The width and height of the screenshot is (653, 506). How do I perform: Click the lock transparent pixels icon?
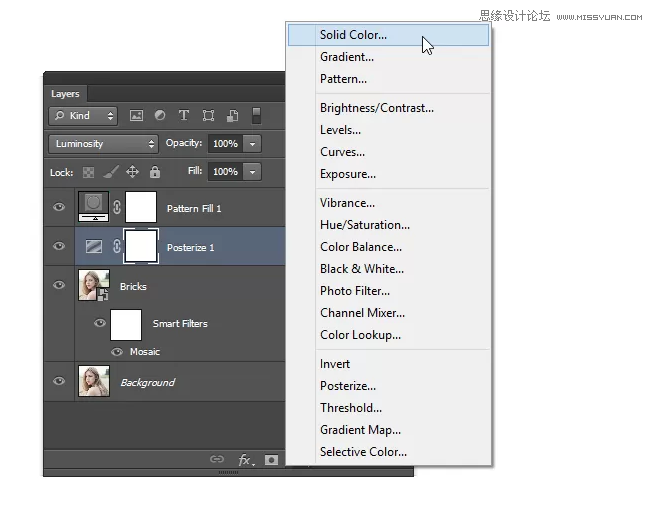pyautogui.click(x=89, y=172)
